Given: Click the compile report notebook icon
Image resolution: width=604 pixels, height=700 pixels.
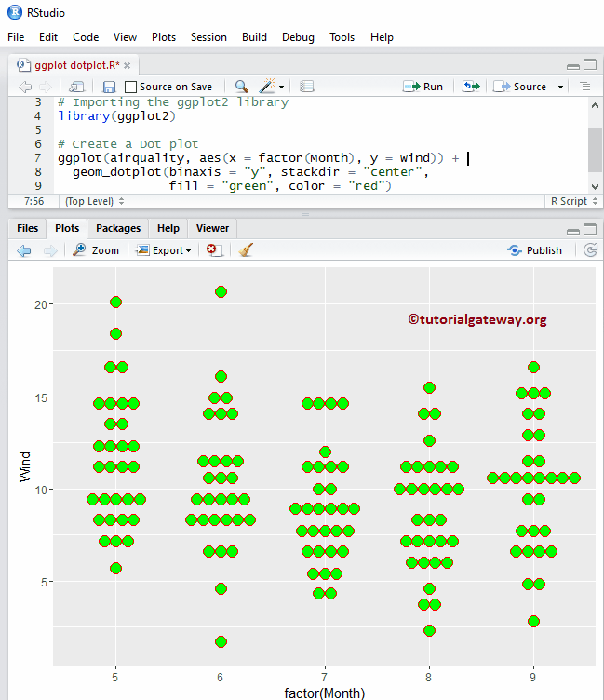Looking at the screenshot, I should pos(307,87).
